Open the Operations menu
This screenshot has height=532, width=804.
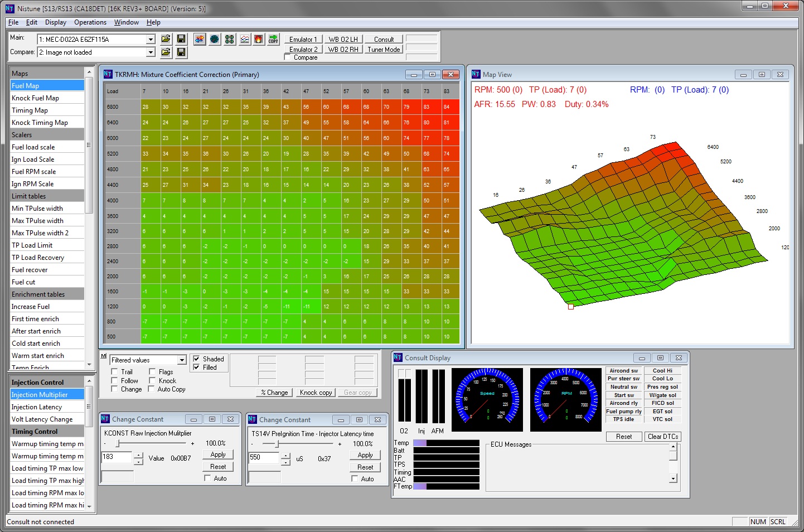coord(90,22)
